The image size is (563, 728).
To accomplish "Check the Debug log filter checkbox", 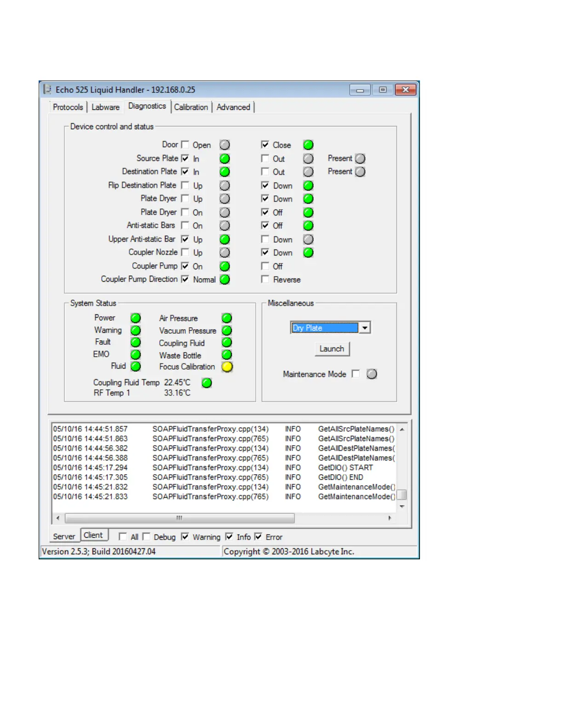I will click(146, 537).
